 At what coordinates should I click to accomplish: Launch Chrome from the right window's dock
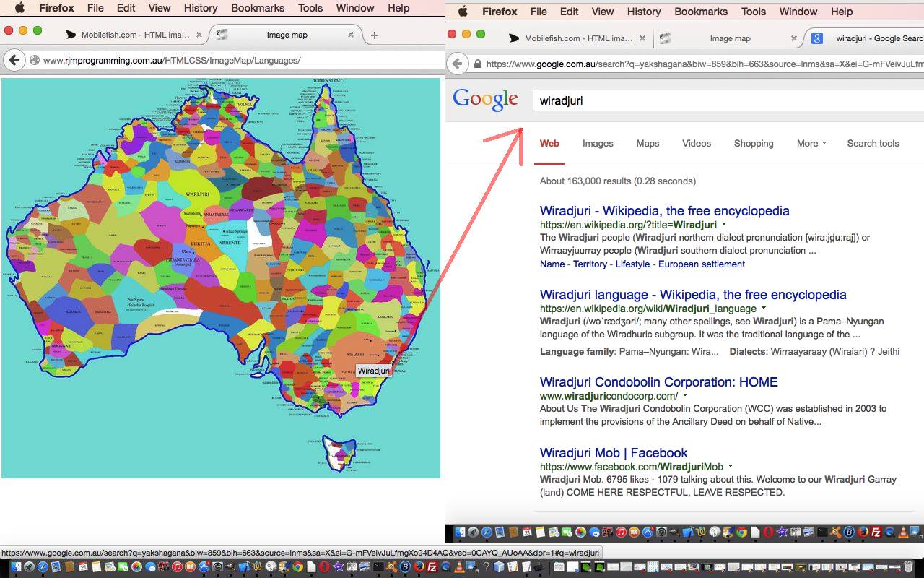coord(741,532)
